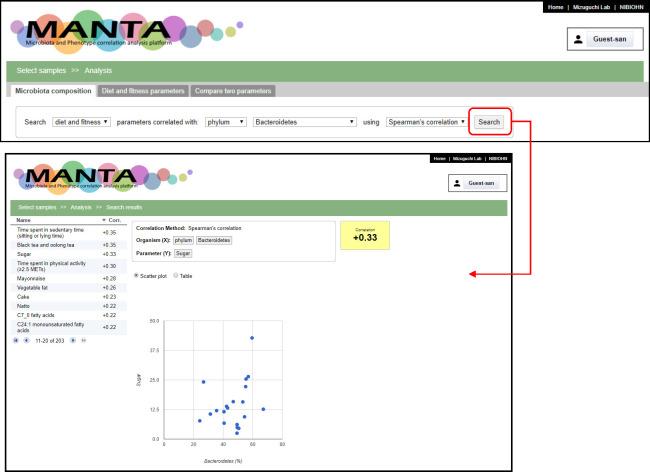Go to first page of results list
Image resolution: width=650 pixels, height=472 pixels.
16,340
